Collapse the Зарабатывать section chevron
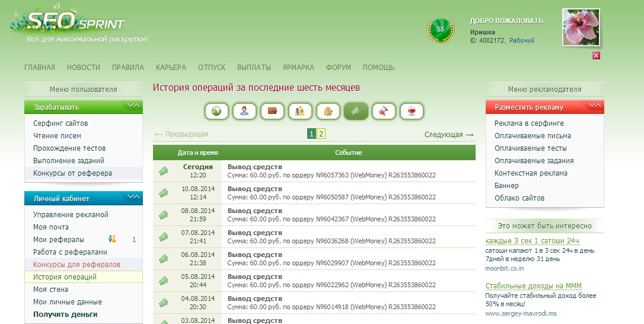Viewport: 644px width, 324px height. coord(133,106)
